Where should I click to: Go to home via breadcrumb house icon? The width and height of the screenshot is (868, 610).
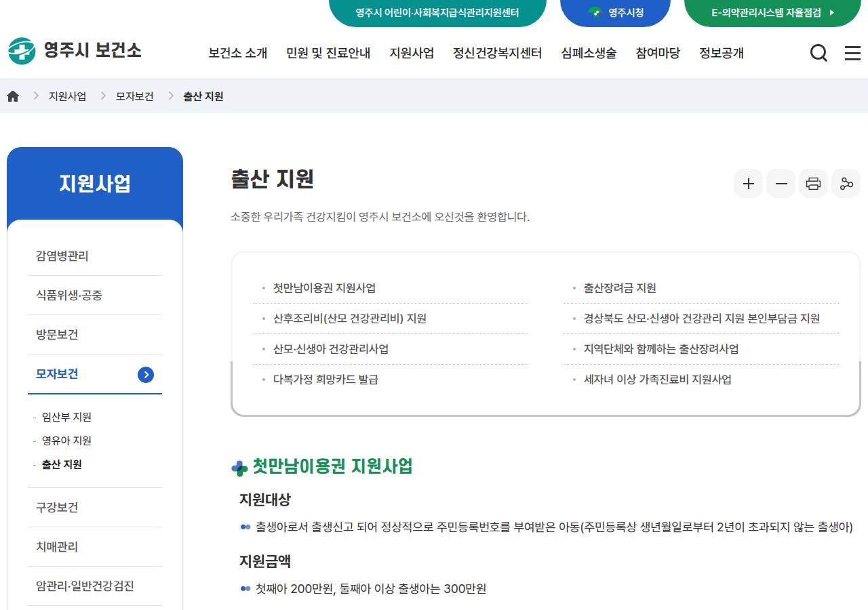tap(13, 96)
